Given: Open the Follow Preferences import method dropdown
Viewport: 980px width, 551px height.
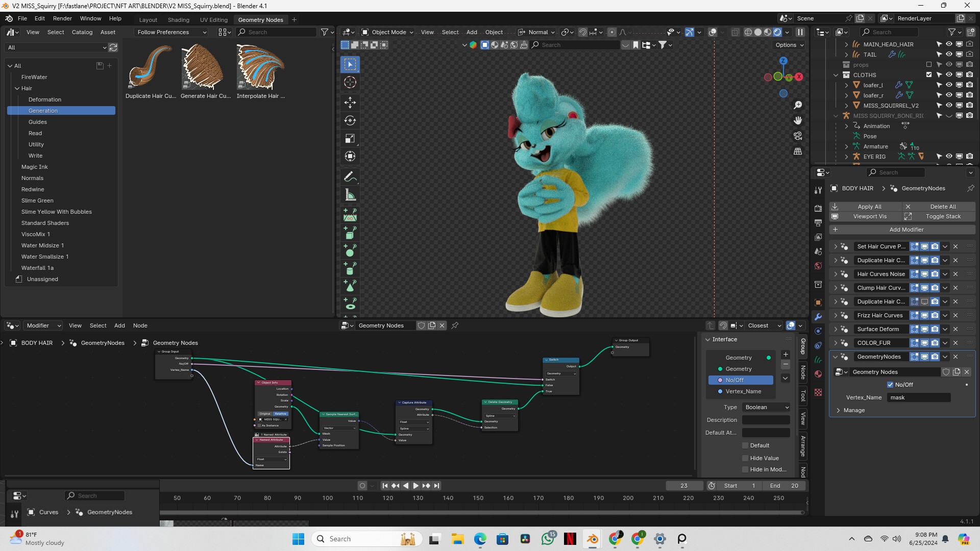Looking at the screenshot, I should [x=171, y=32].
